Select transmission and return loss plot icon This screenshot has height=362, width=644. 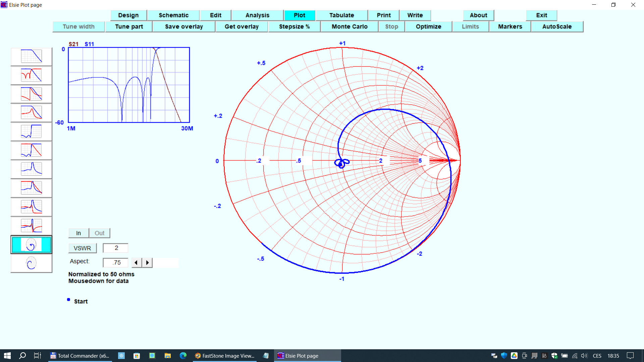click(31, 75)
